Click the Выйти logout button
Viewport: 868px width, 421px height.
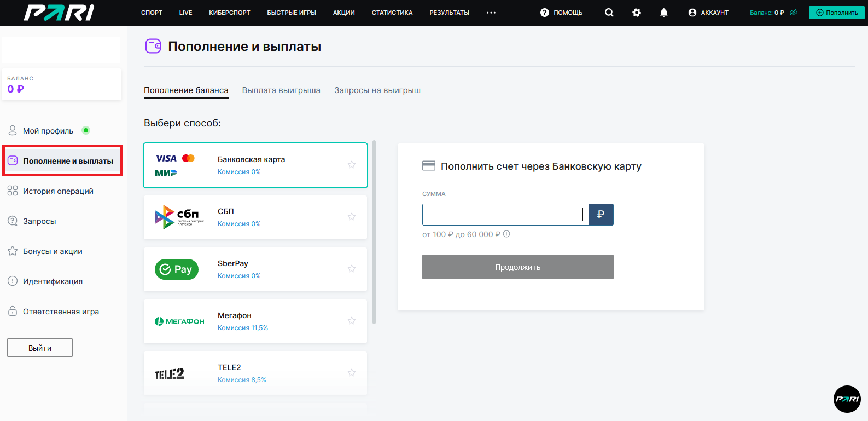(x=40, y=348)
